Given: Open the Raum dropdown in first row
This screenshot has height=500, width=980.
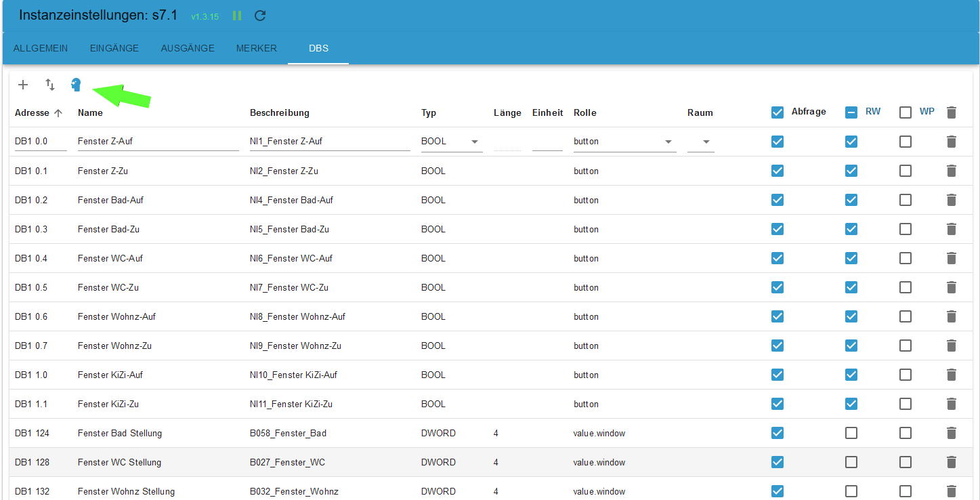Looking at the screenshot, I should (701, 142).
